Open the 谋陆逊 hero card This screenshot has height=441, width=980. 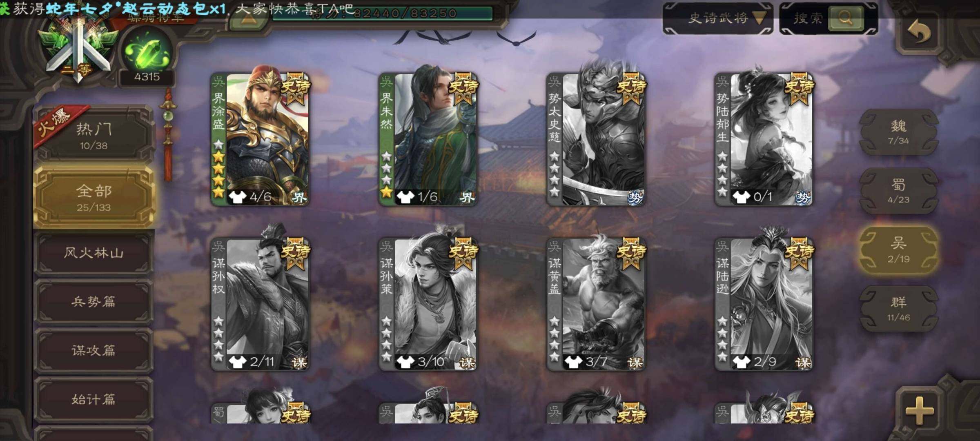pyautogui.click(x=764, y=304)
